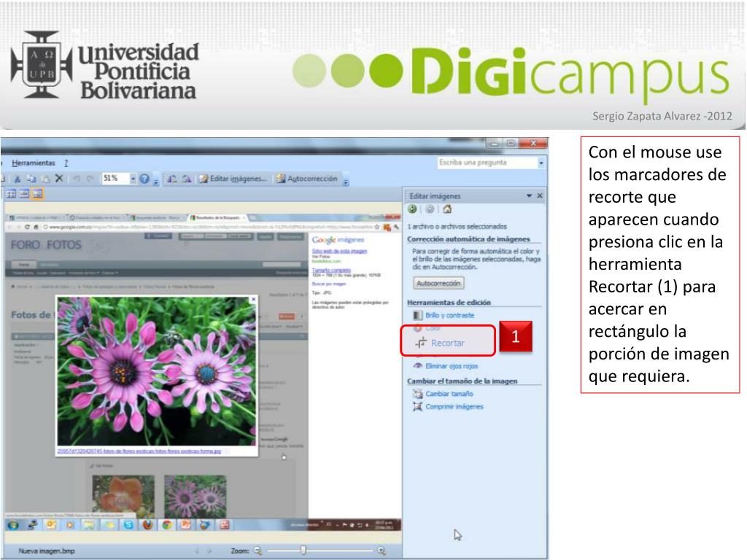The height and width of the screenshot is (560, 747).
Task: Click the Delete X toolbar icon
Action: [59, 179]
